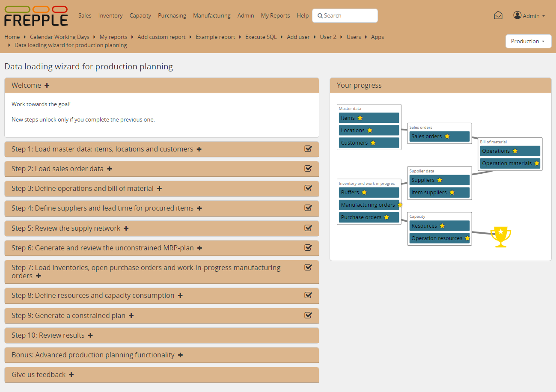This screenshot has width=556, height=392.
Task: Toggle the Step 9 completion checkbox
Action: [308, 315]
